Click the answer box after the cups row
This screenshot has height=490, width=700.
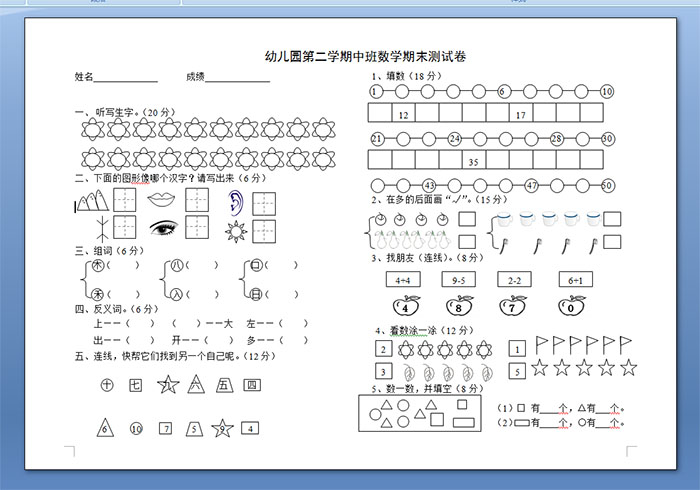pos(612,219)
